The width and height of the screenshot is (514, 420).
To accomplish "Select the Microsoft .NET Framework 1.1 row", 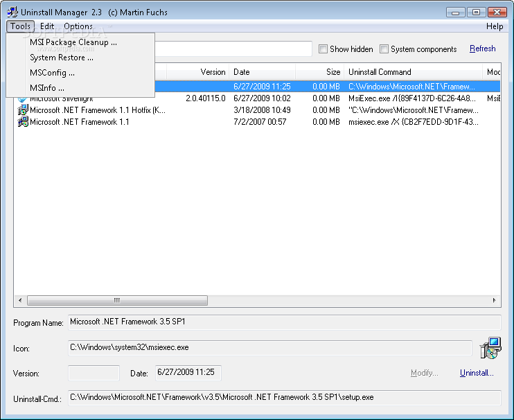I will (x=257, y=122).
